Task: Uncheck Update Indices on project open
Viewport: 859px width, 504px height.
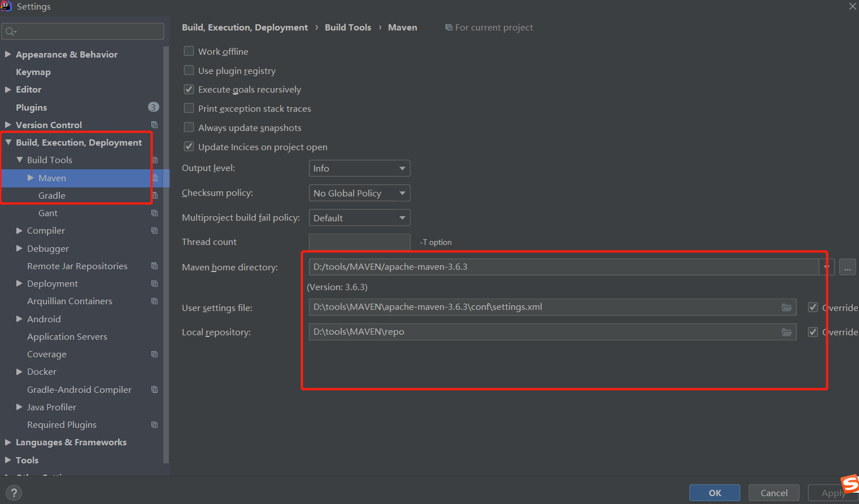Action: click(189, 147)
